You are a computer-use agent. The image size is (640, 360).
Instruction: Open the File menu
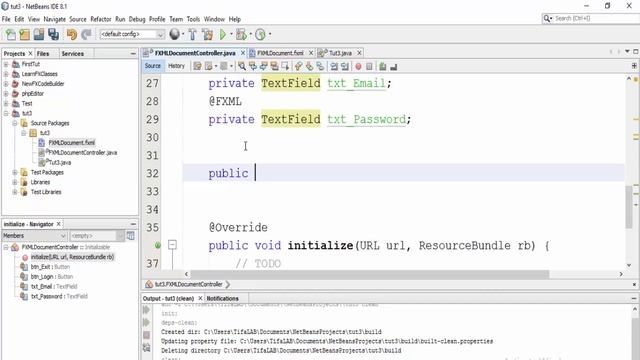(x=6, y=19)
